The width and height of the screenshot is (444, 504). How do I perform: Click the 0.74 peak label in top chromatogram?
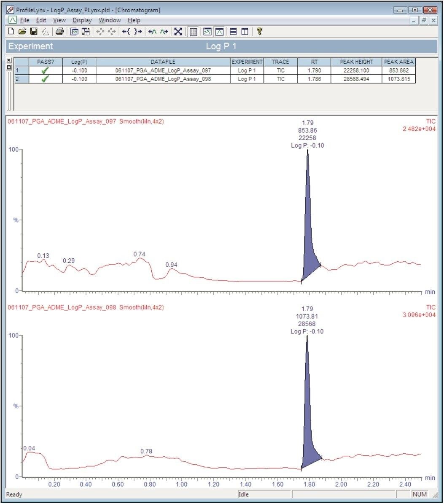139,254
